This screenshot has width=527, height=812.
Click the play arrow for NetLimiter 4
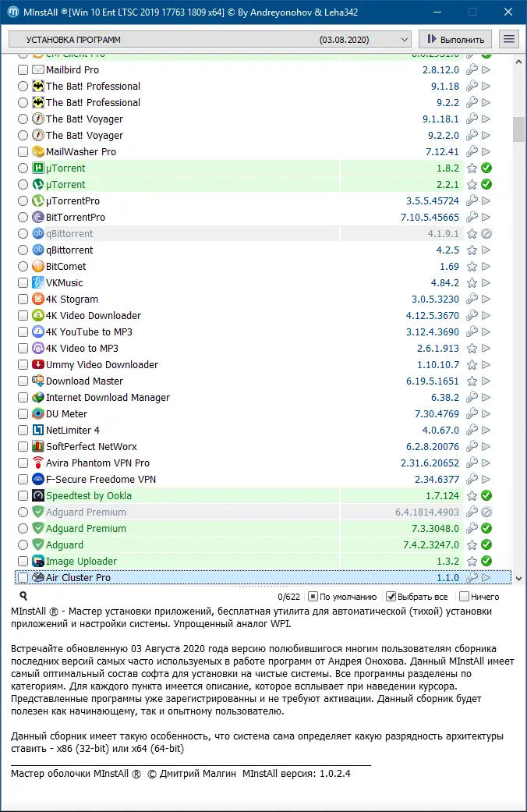click(486, 431)
